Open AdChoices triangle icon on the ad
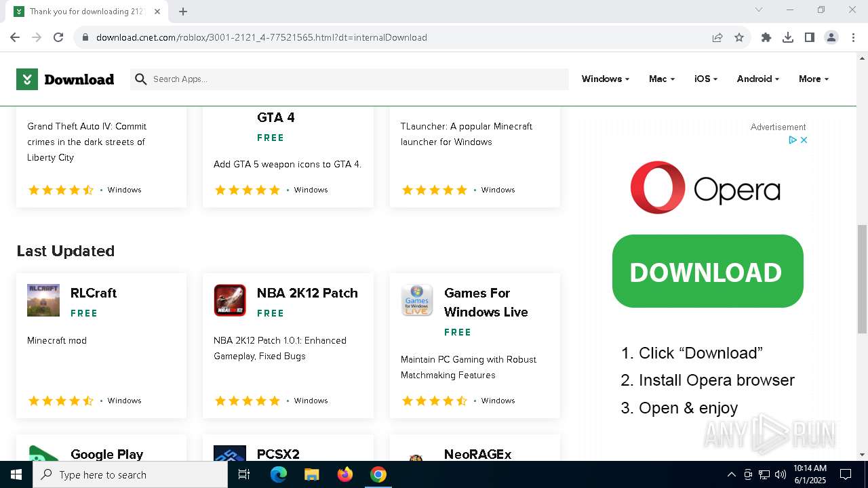Image resolution: width=868 pixels, height=488 pixels. click(x=792, y=140)
